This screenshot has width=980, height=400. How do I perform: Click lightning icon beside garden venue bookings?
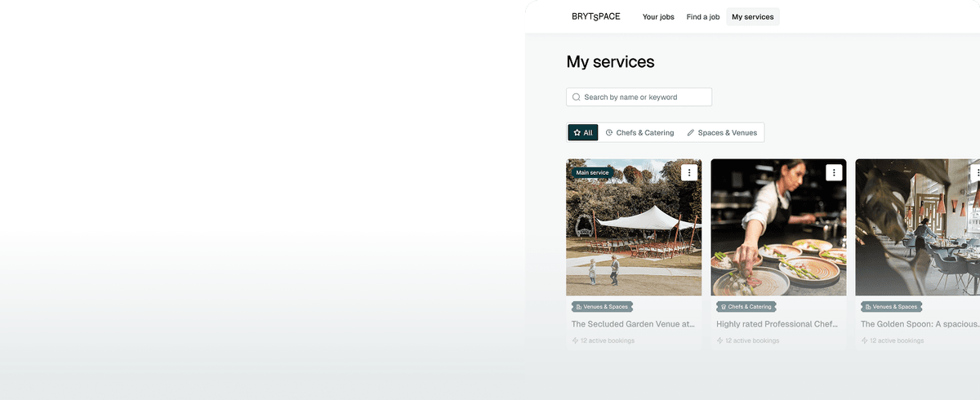575,340
